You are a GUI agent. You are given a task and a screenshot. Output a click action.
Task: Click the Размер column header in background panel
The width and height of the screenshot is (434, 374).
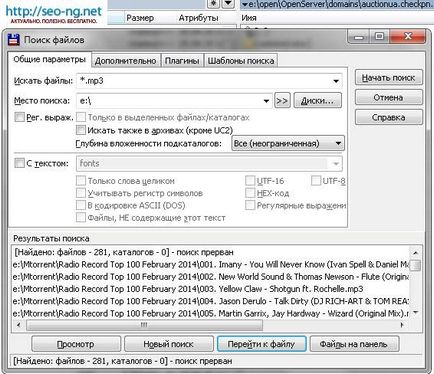coord(140,18)
